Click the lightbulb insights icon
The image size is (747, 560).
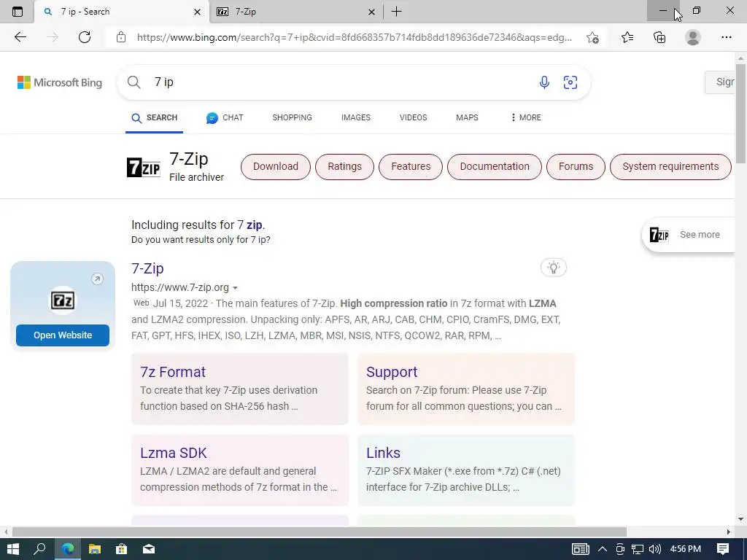(x=553, y=268)
